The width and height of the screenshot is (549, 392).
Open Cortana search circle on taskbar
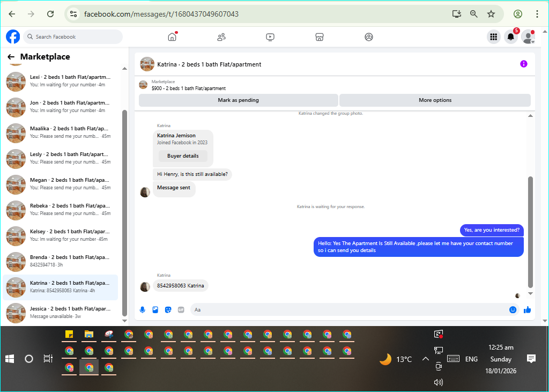(x=29, y=359)
